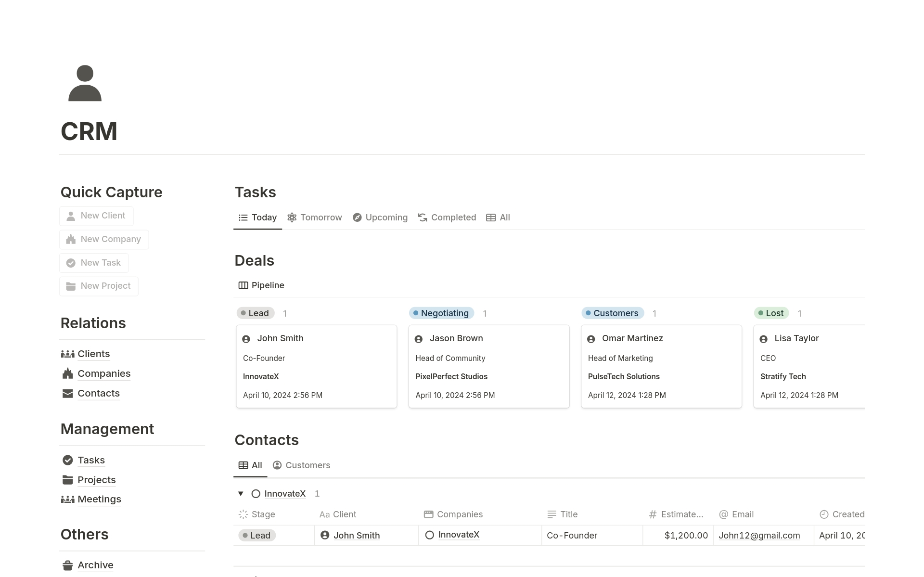This screenshot has width=924, height=577.
Task: Click the archive box icon
Action: [68, 565]
